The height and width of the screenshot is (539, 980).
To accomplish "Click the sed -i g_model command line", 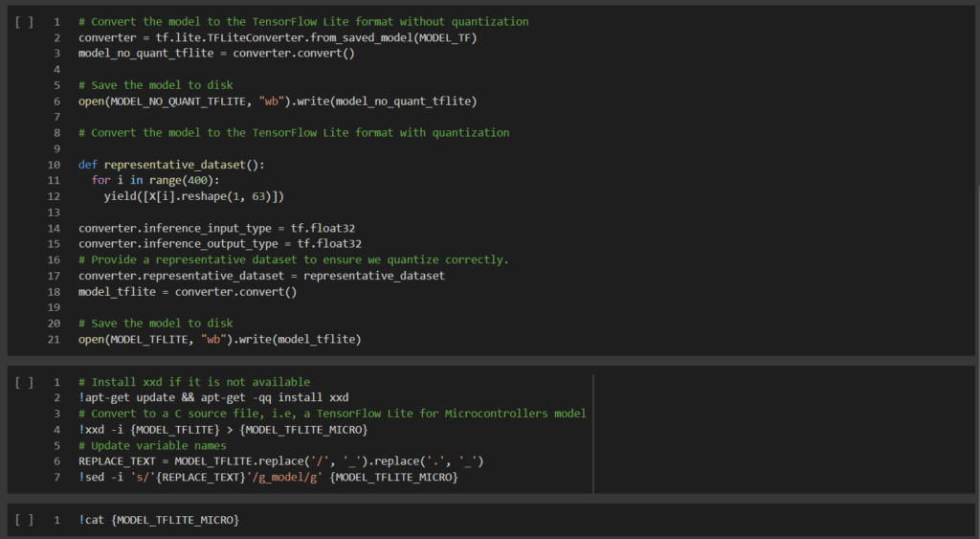I will pos(268,477).
